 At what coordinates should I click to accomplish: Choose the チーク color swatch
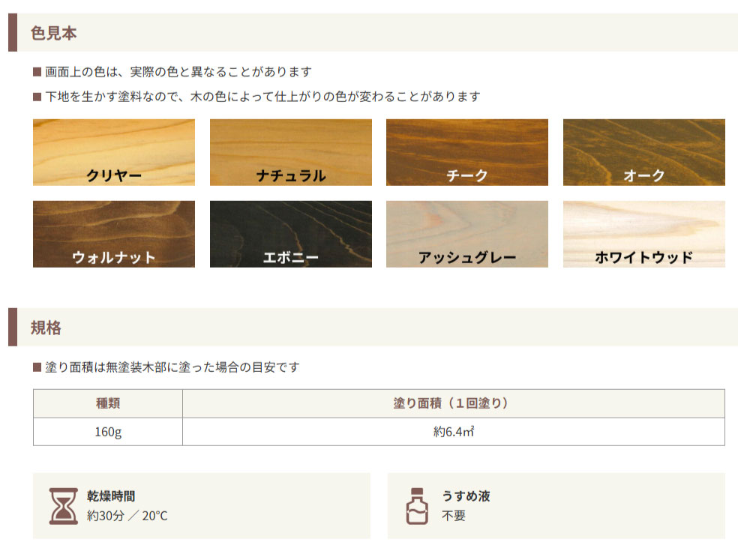[466, 152]
